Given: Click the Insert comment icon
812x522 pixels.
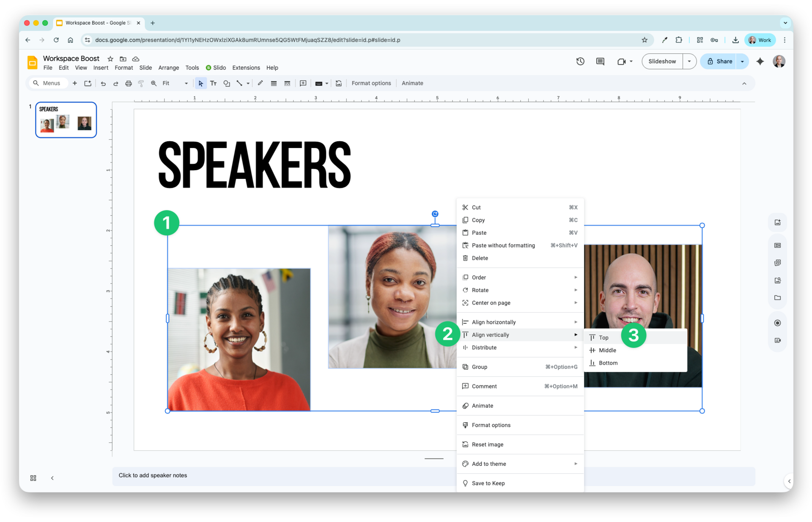Looking at the screenshot, I should 303,83.
